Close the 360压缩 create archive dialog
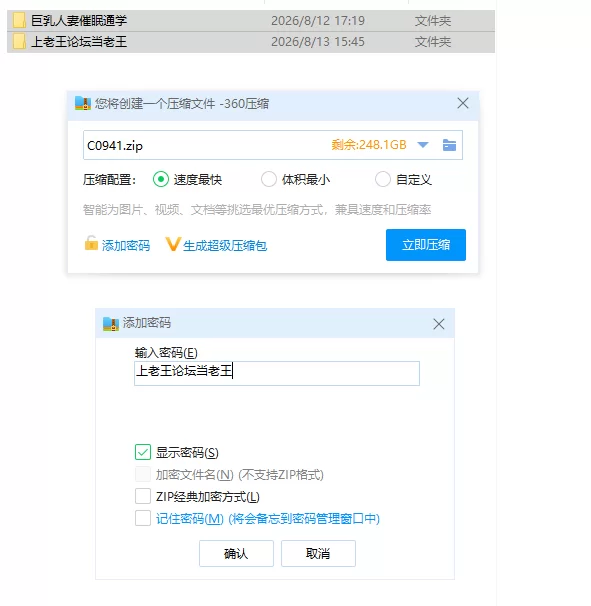The width and height of the screenshot is (591, 606). click(463, 103)
